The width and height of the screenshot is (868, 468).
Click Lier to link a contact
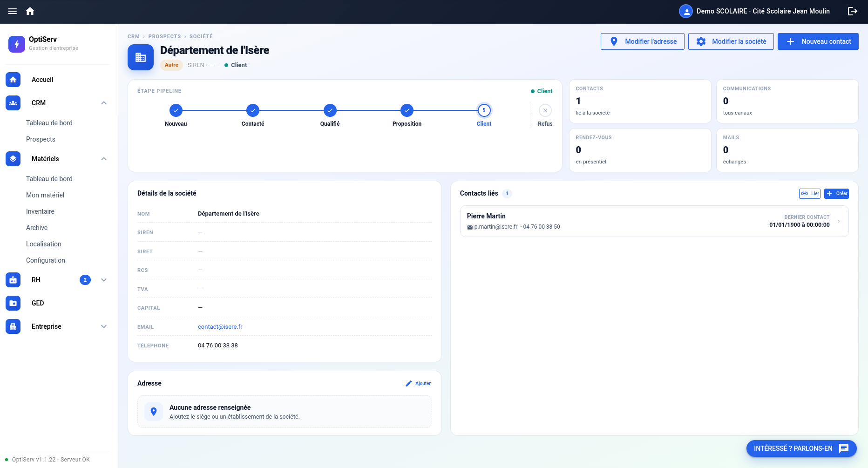(810, 194)
